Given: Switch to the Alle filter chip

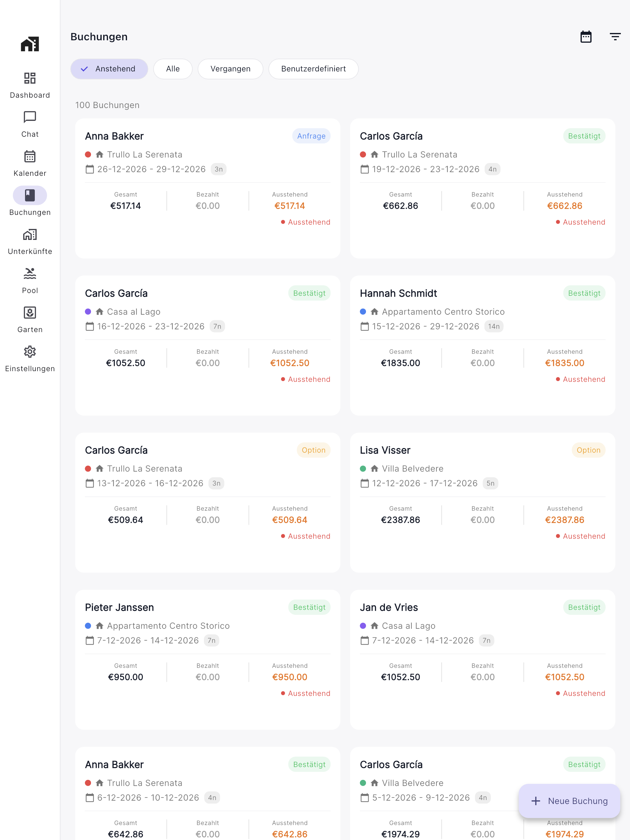Looking at the screenshot, I should pos(173,69).
